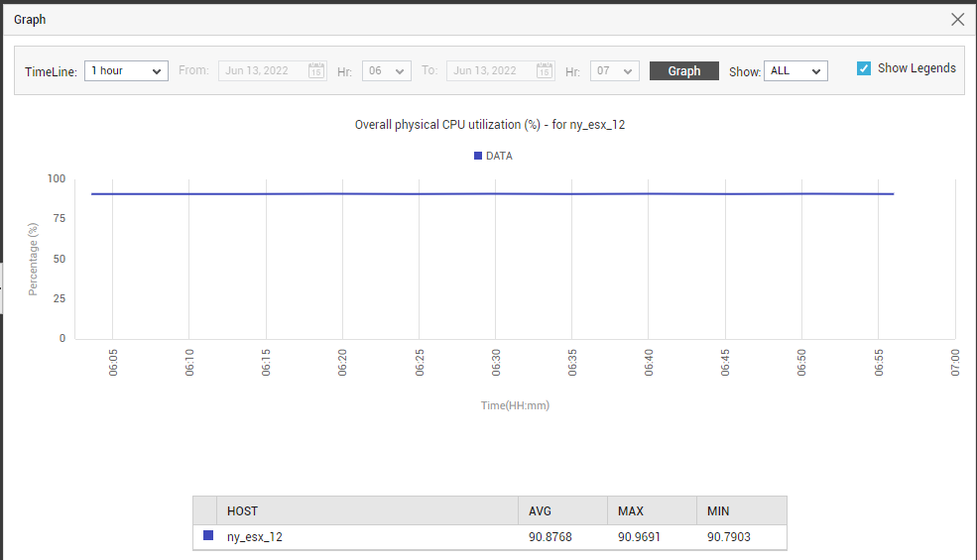Click the Show Legends label text
The image size is (977, 560).
tap(916, 68)
